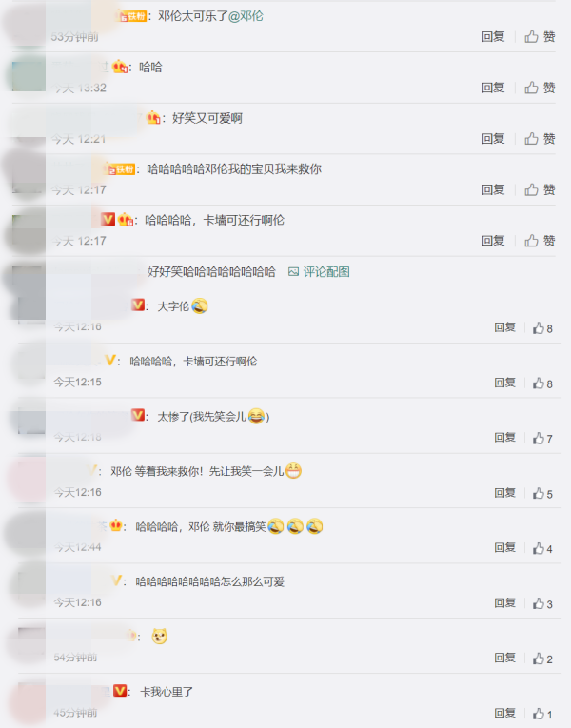The image size is (571, 728).
Task: Thumbs-up the 大字伦 comment with 8 likes
Action: coord(542,328)
